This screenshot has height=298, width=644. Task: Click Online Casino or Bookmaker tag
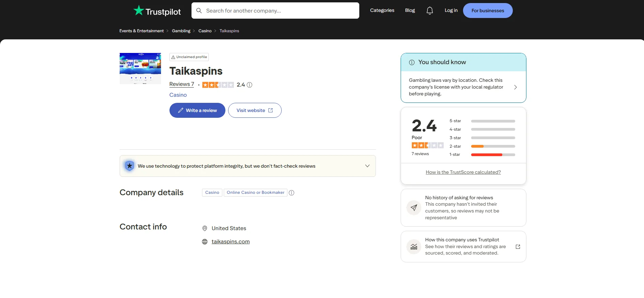256,193
